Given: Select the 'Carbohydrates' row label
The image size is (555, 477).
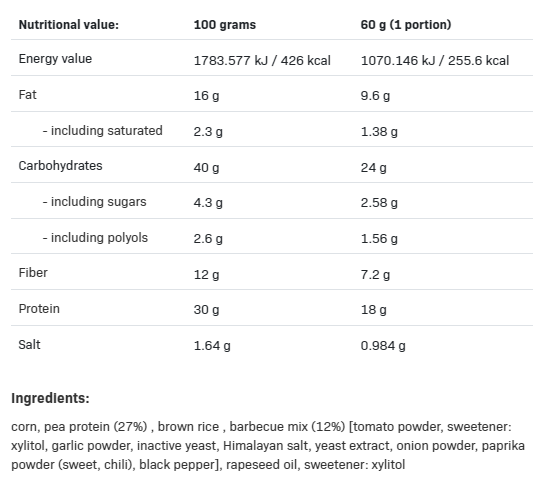Looking at the screenshot, I should pos(61,166).
